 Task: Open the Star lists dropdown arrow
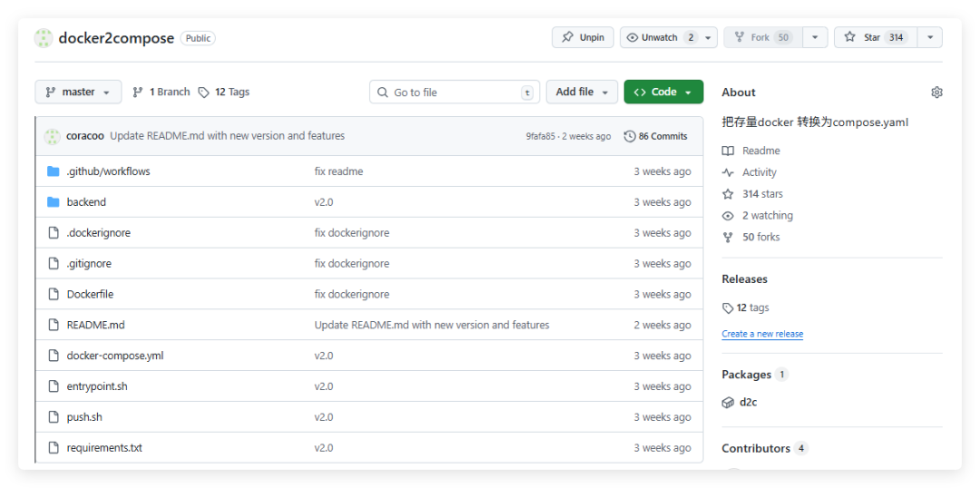coord(930,37)
